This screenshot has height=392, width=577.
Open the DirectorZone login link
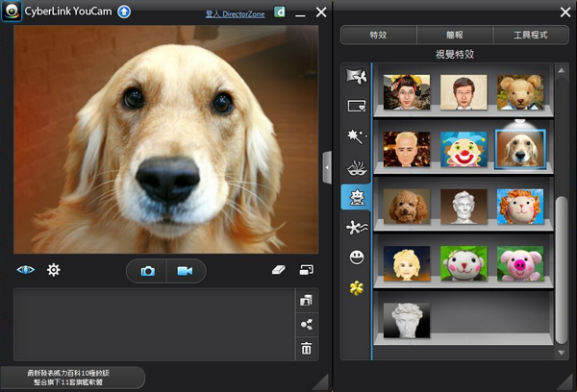(x=236, y=14)
